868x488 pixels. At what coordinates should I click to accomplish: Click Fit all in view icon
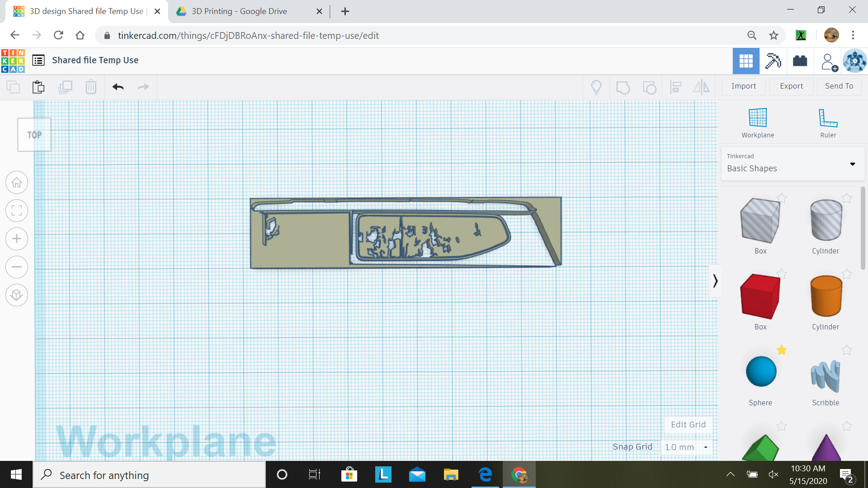point(17,211)
